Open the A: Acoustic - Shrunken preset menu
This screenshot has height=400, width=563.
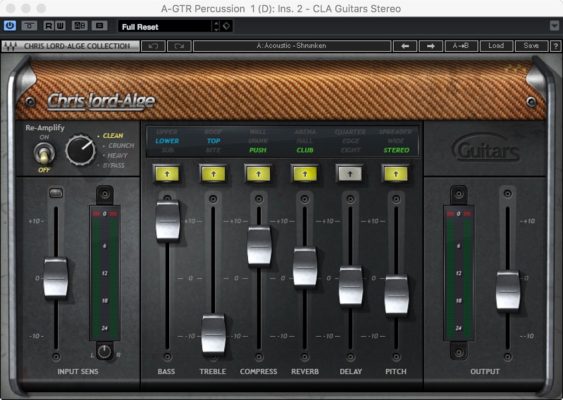click(292, 46)
